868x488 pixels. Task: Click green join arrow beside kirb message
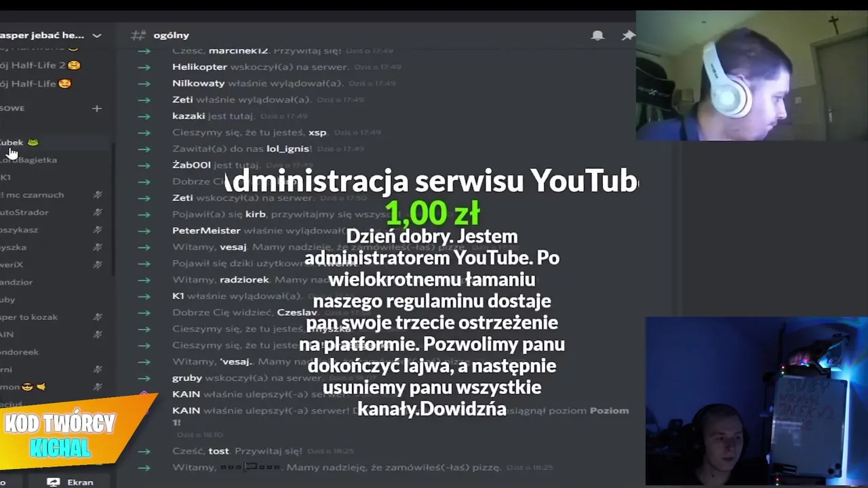pyautogui.click(x=143, y=214)
